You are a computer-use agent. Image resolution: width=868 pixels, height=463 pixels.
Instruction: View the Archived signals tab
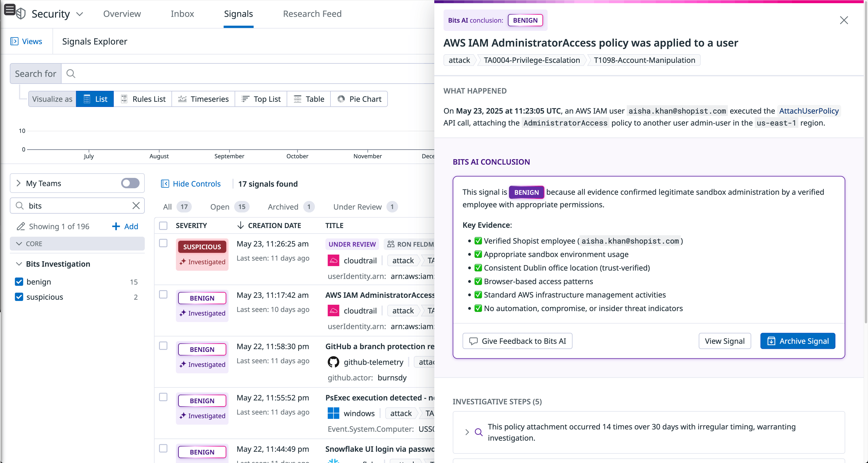(x=283, y=207)
